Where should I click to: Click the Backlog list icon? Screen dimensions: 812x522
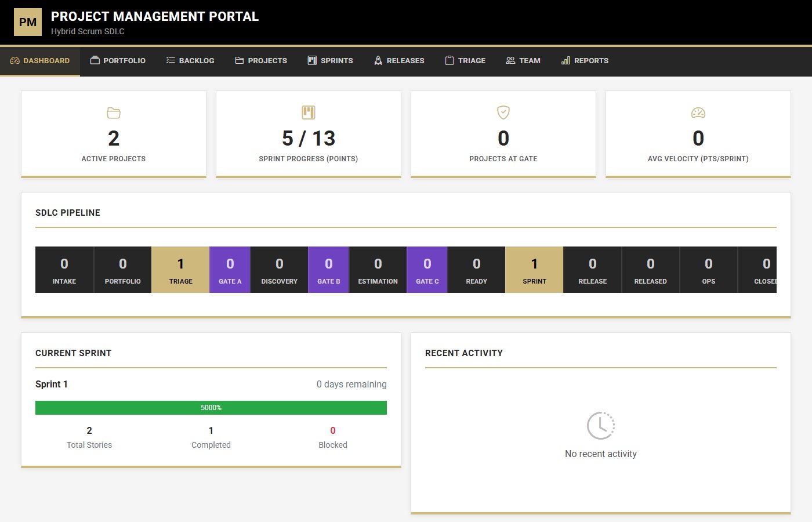click(171, 60)
